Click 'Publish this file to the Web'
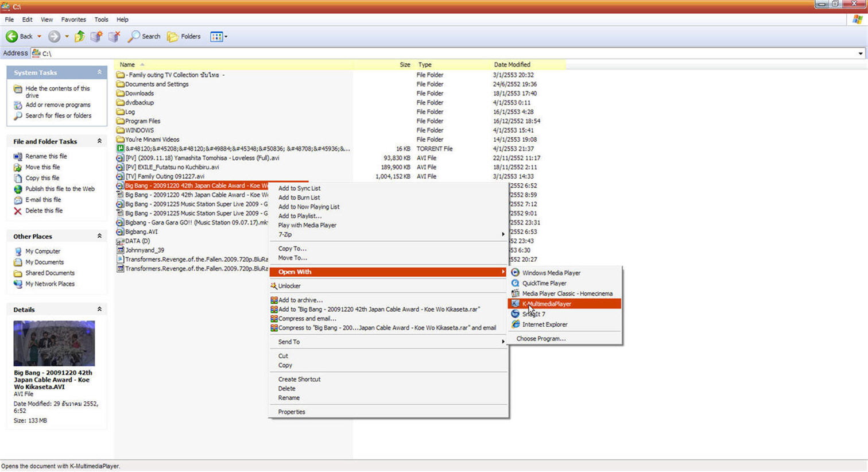The height and width of the screenshot is (472, 868). (x=60, y=189)
